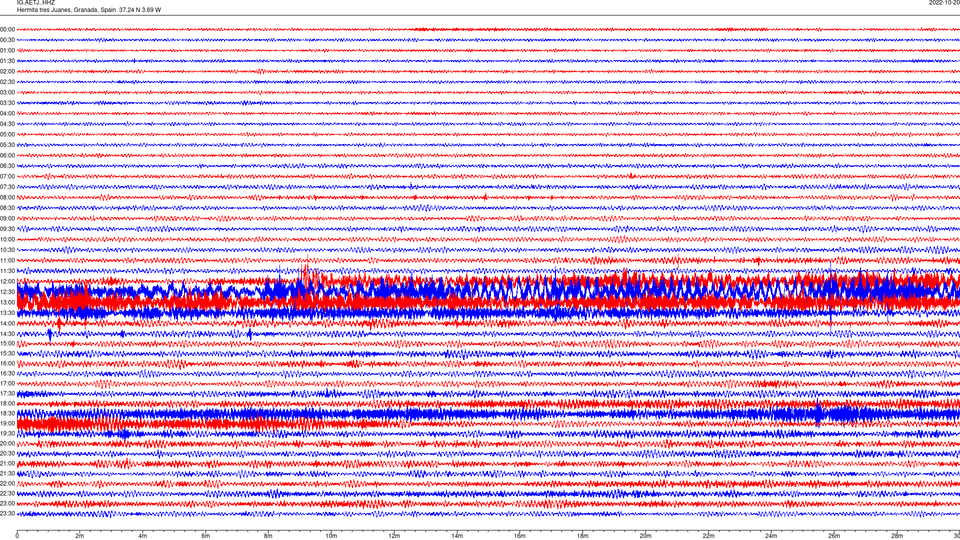Viewport: 960px width, 540px height.
Task: Select the 16:30 time row label
Action: coord(7,373)
